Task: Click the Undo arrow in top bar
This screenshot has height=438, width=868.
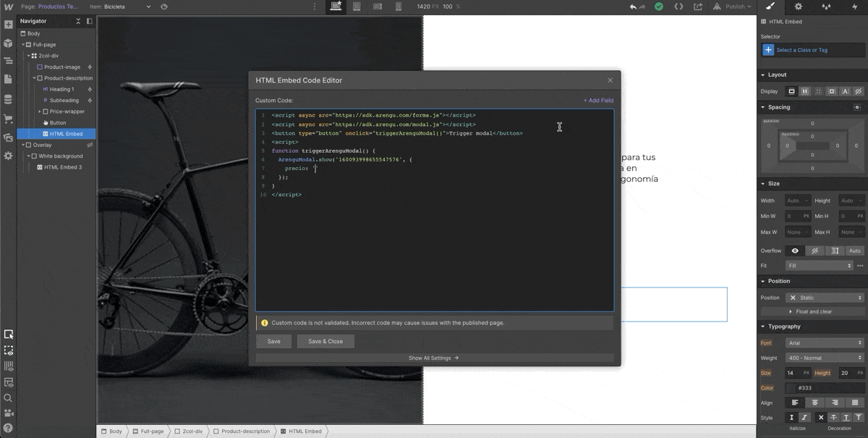Action: pos(634,7)
